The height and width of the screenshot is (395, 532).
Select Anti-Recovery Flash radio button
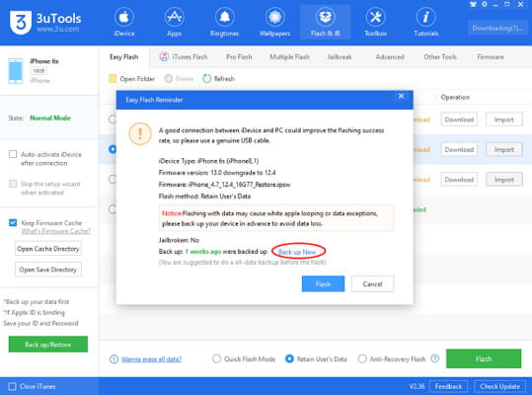362,358
